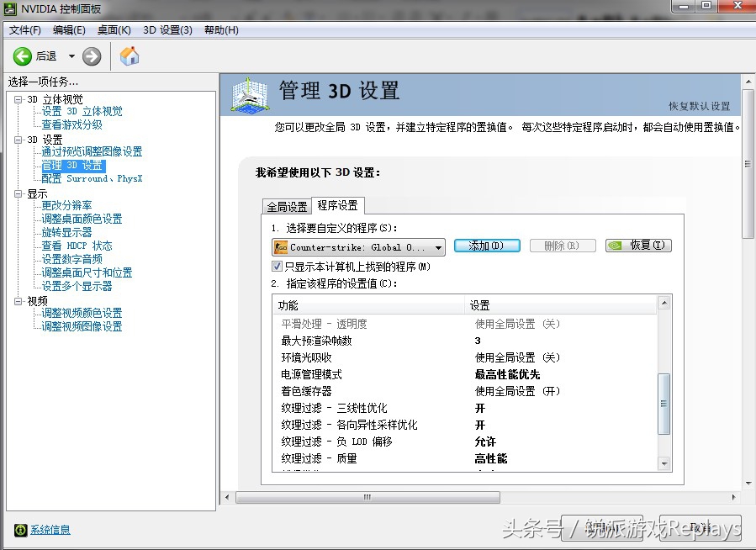Collapse the 3D 立体视觉 tree branch
756x550 pixels.
(19, 98)
